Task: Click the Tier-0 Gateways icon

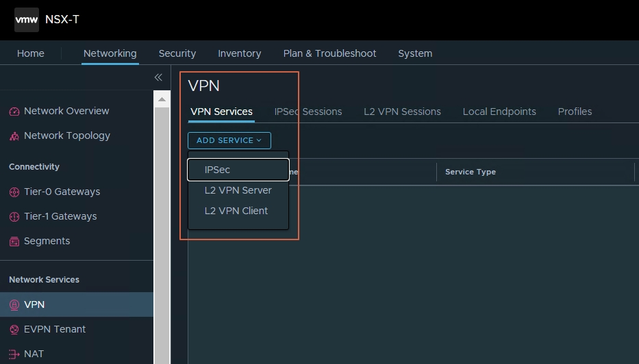Action: coord(14,192)
